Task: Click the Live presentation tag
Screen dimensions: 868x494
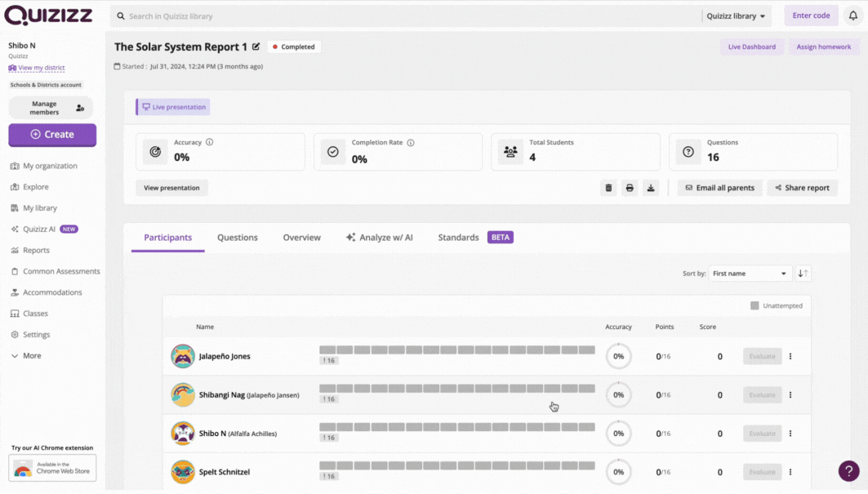Action: pyautogui.click(x=173, y=107)
